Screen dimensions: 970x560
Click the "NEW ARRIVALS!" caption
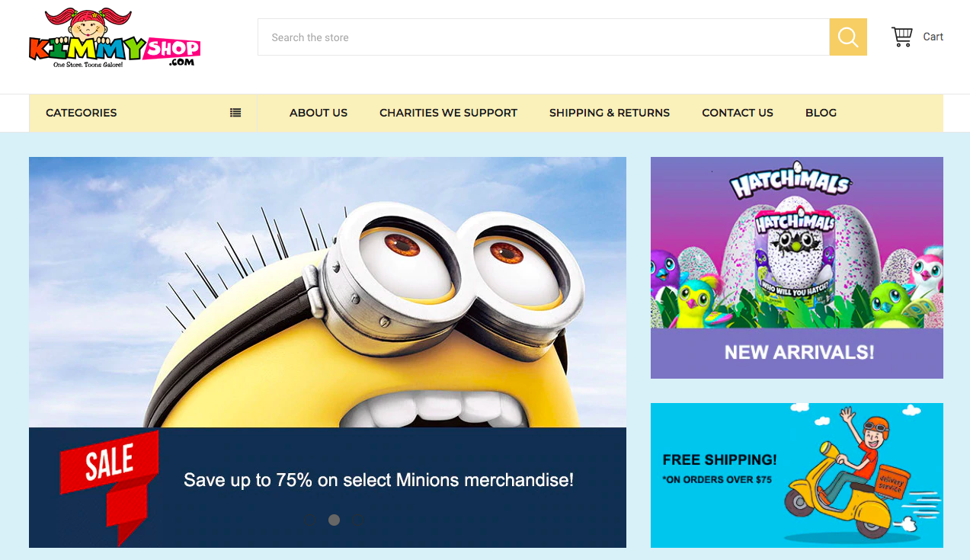point(799,352)
